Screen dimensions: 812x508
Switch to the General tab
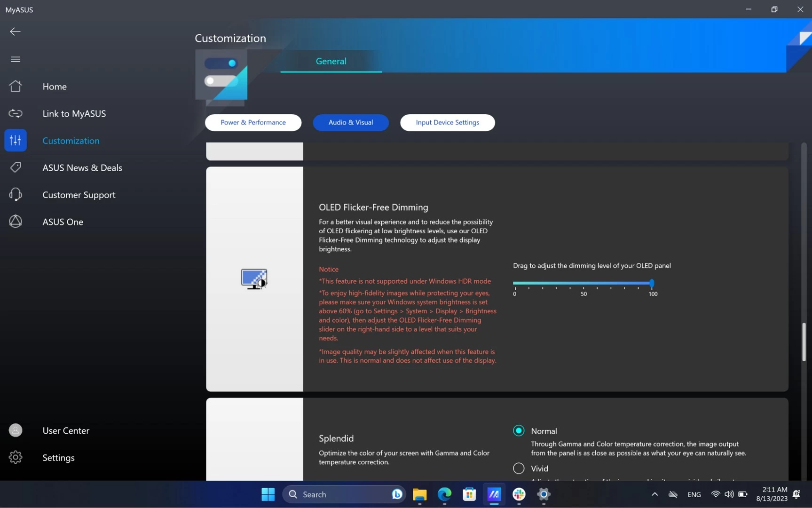pyautogui.click(x=331, y=61)
